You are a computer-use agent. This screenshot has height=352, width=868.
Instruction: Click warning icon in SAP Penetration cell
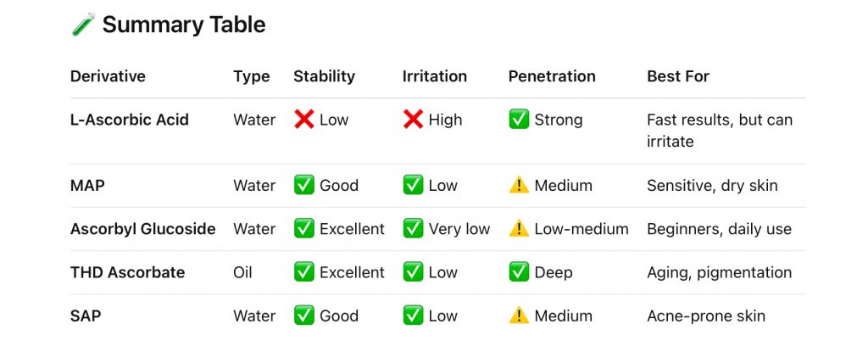[x=519, y=316]
